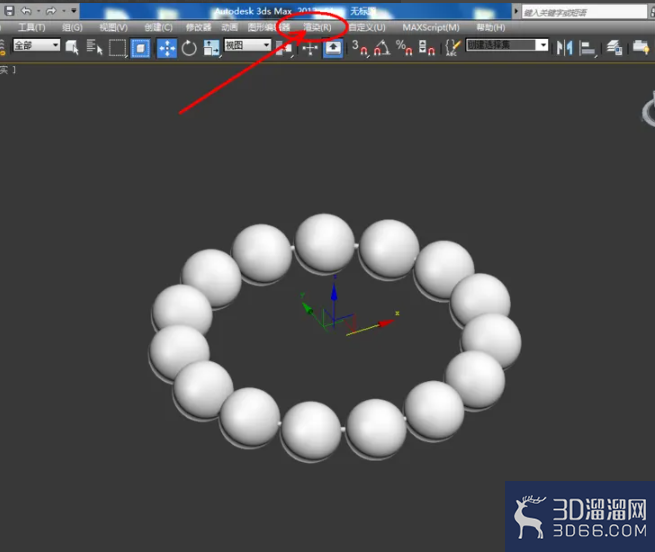Activate the Select and Rotate tool
Image resolution: width=655 pixels, height=552 pixels.
(189, 48)
